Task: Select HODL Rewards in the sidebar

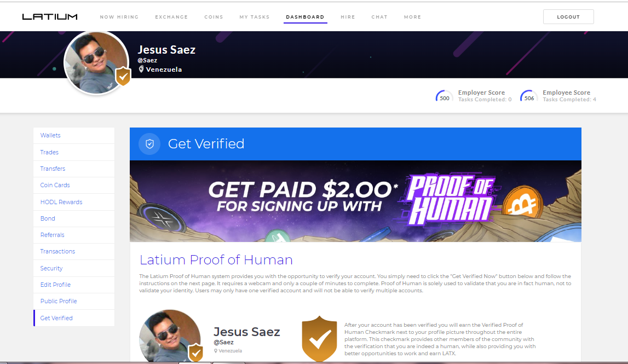Action: tap(74, 202)
